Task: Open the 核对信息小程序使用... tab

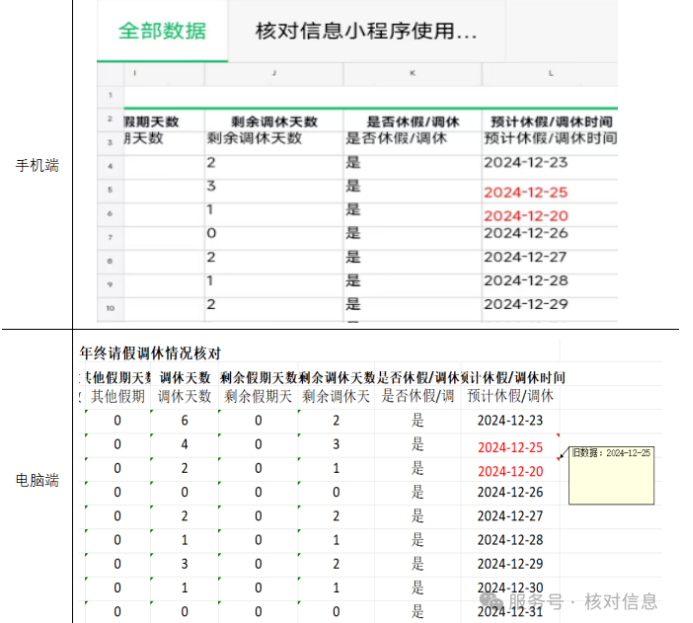Action: 366,31
